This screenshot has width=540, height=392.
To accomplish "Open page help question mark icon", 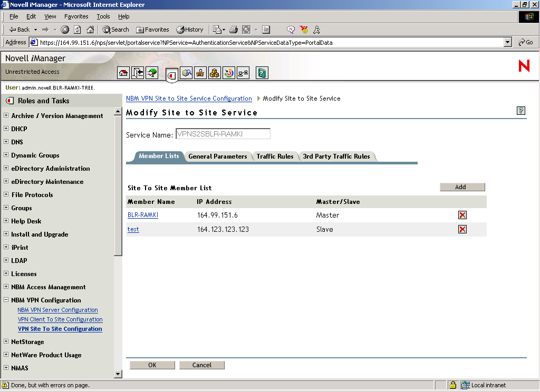I will coord(520,111).
